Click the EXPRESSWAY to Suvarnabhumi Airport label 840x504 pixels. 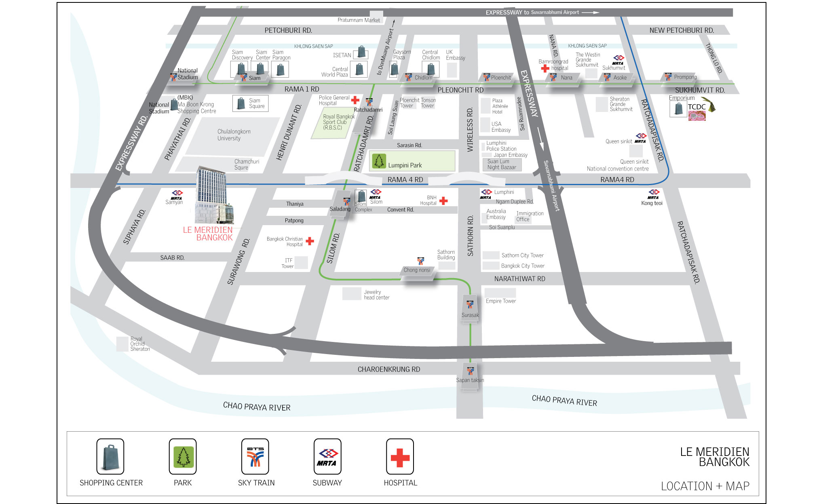pos(532,13)
